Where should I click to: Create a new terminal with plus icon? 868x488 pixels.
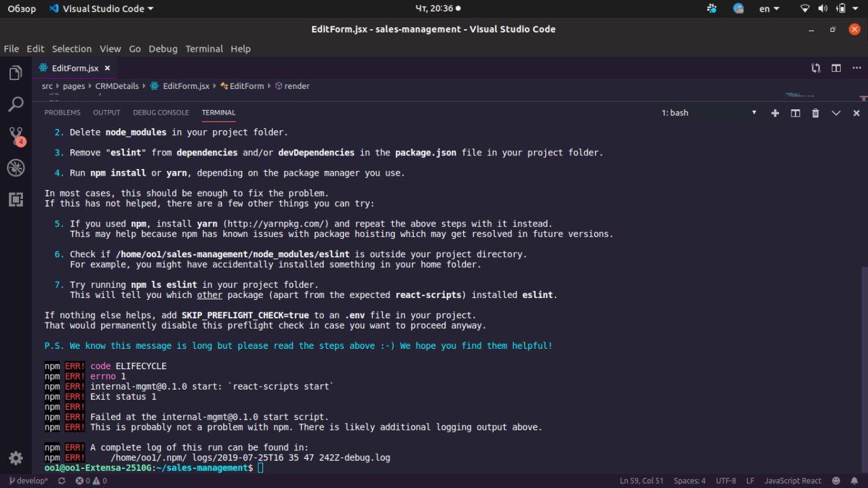[775, 113]
